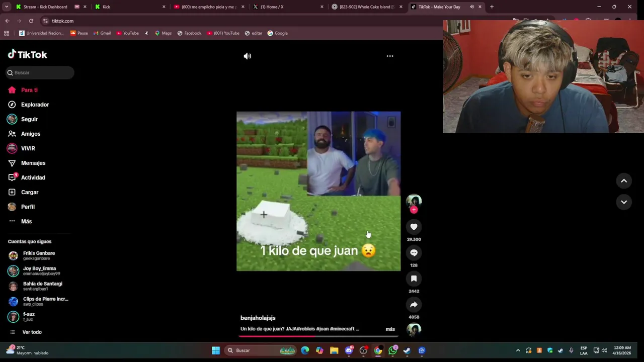The height and width of the screenshot is (362, 644).
Task: Go back in browser history
Action: click(x=7, y=21)
